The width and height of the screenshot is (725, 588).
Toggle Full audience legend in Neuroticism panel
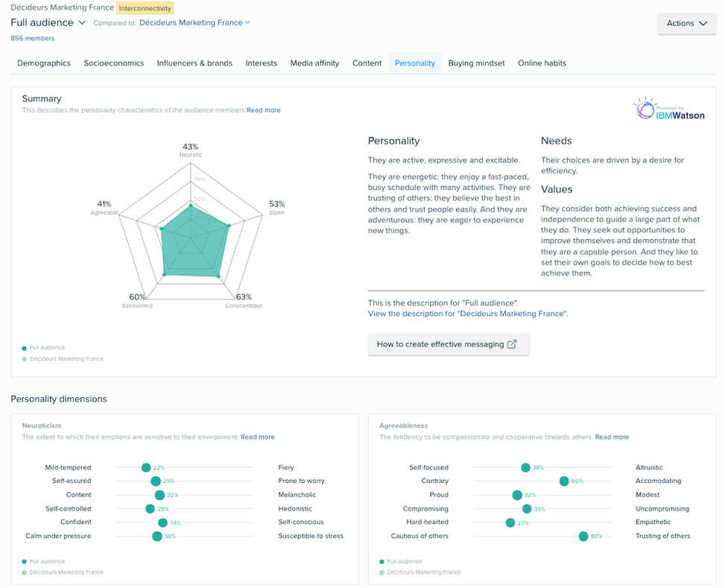click(x=43, y=562)
